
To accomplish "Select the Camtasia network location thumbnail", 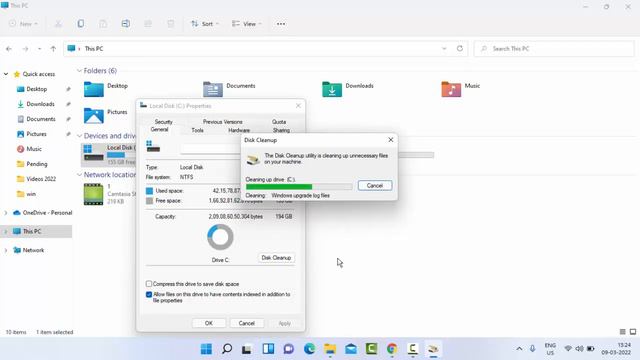I will tap(93, 194).
